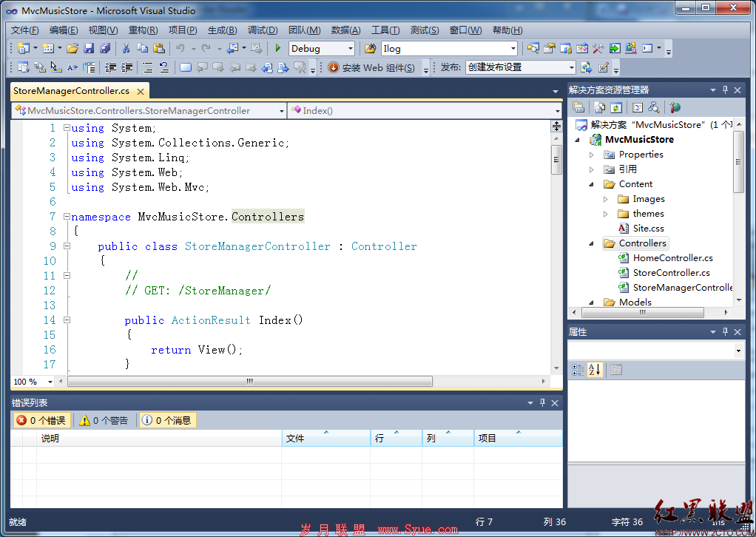Image resolution: width=756 pixels, height=537 pixels.
Task: Cut selection with the scissors icon
Action: coord(126,48)
